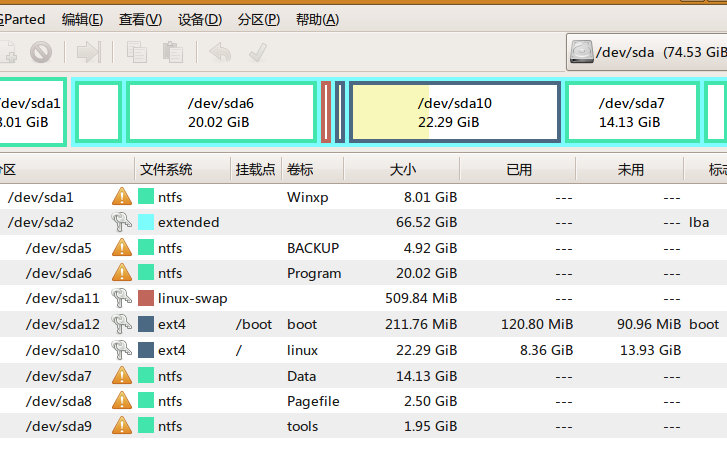
Task: Click the 挂载点 column header
Action: click(256, 169)
